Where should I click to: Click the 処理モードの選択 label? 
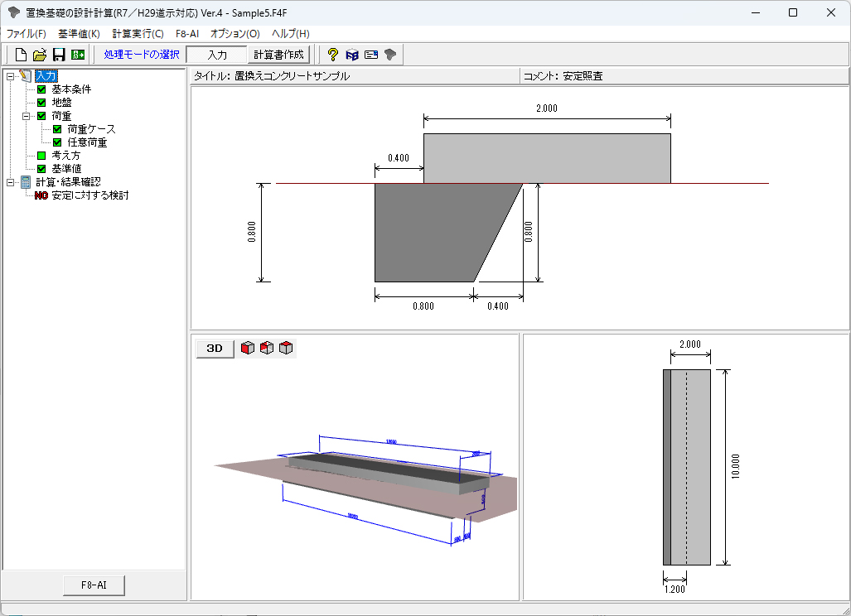pos(142,55)
